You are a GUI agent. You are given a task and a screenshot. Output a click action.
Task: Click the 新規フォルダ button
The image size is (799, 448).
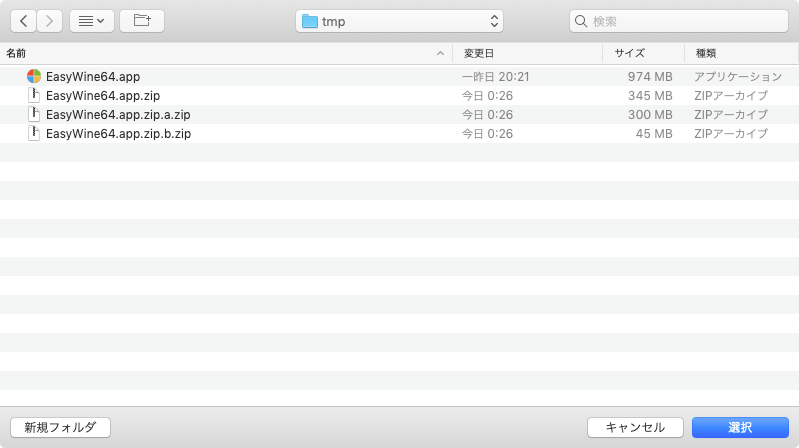click(60, 427)
